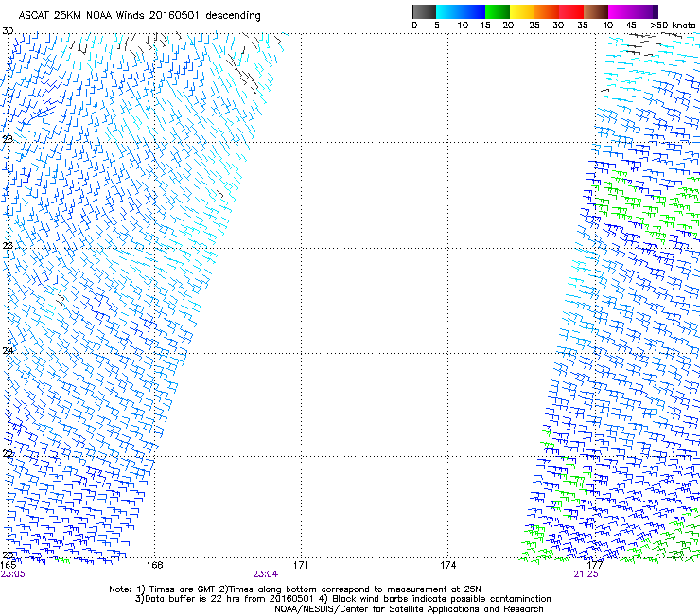Click the "10" label under the color scale
Image resolution: width=700 pixels, height=615 pixels.
[463, 26]
